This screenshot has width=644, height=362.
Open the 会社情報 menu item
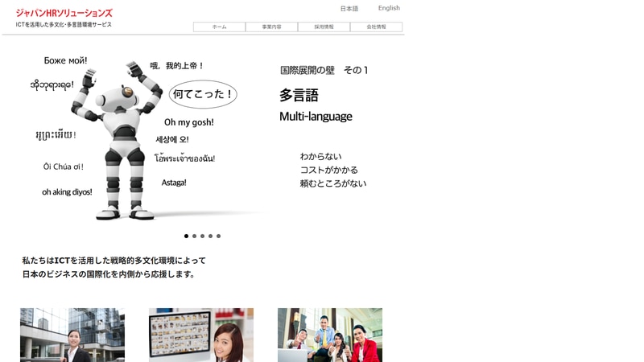376,27
